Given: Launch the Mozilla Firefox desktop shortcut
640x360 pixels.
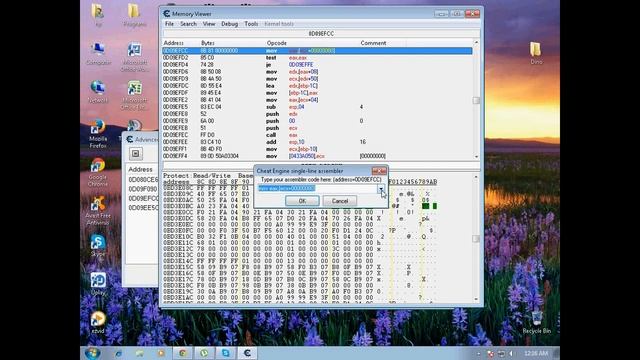Looking at the screenshot, I should (x=98, y=133).
